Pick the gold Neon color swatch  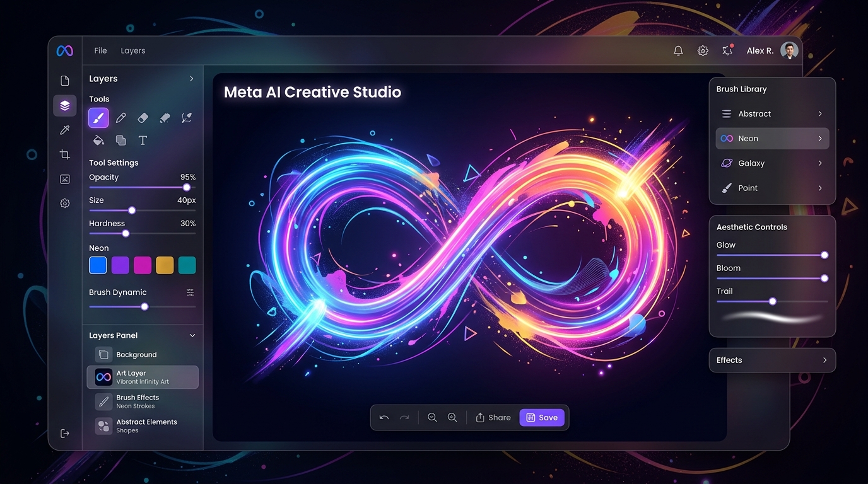click(165, 265)
